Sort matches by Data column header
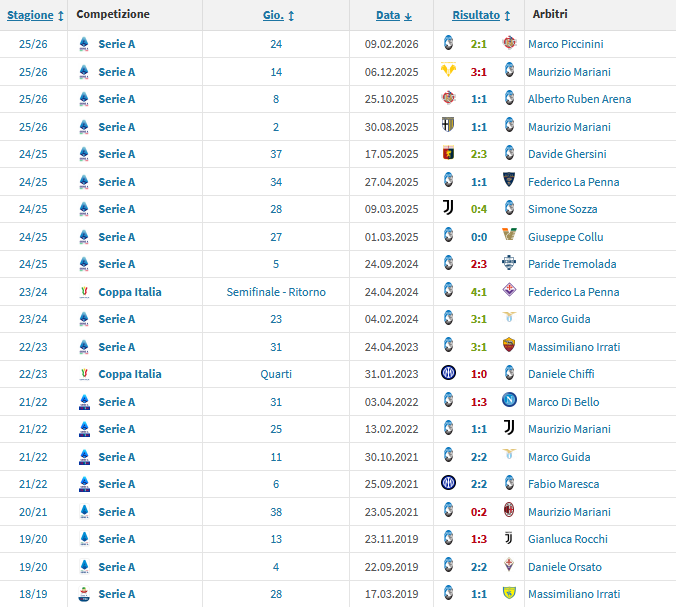This screenshot has width=676, height=607. (x=388, y=16)
